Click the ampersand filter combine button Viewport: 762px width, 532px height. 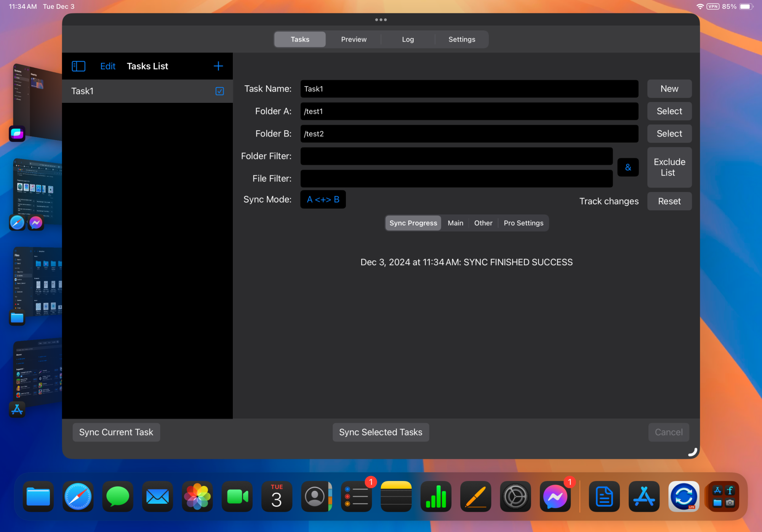[x=628, y=167]
